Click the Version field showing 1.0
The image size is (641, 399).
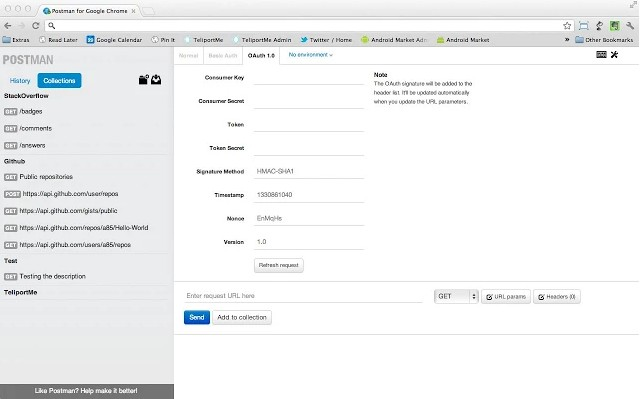[x=309, y=242]
